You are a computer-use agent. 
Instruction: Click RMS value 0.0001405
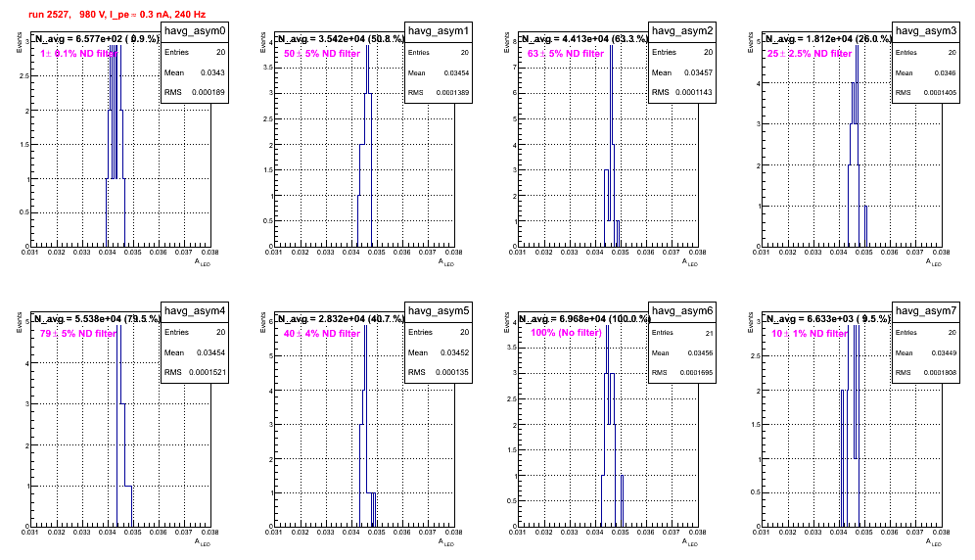click(x=940, y=92)
